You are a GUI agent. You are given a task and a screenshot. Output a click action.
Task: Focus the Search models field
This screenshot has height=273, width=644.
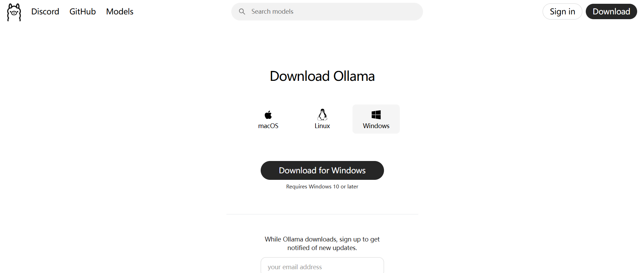(327, 12)
